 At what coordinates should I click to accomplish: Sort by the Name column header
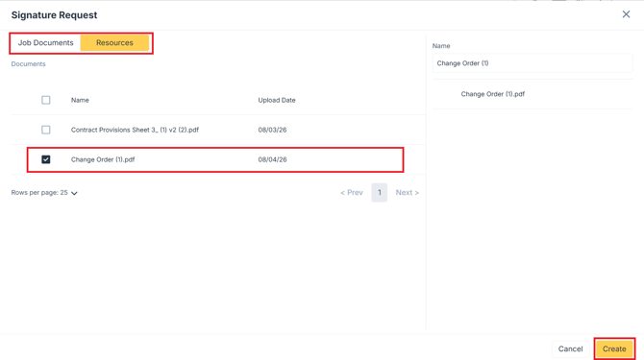pyautogui.click(x=80, y=100)
